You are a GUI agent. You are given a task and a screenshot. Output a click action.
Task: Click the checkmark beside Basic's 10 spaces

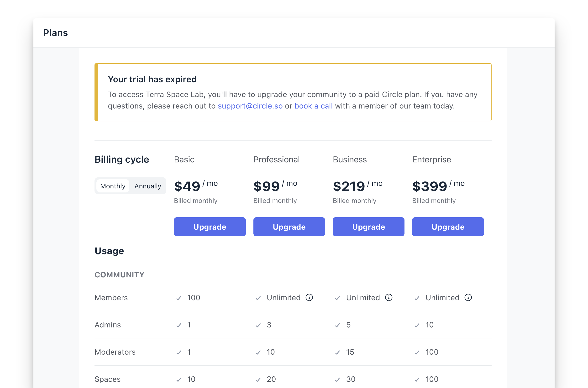click(179, 379)
